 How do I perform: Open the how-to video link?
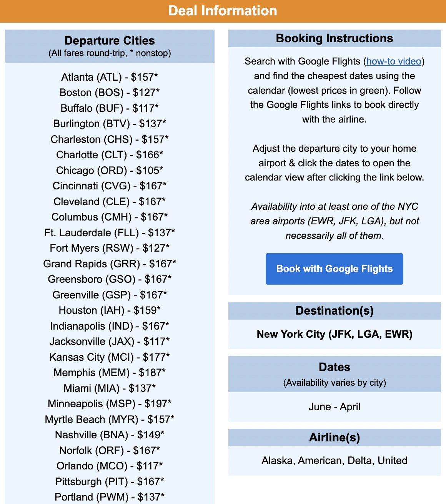click(393, 61)
